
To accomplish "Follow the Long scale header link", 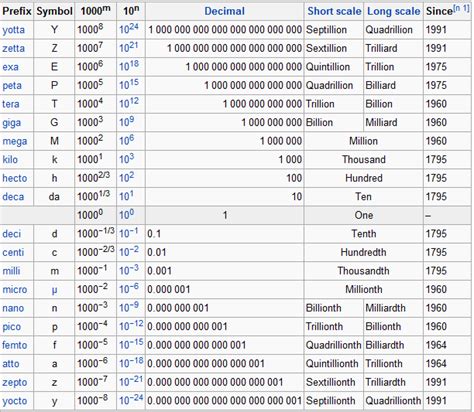I will point(394,11).
